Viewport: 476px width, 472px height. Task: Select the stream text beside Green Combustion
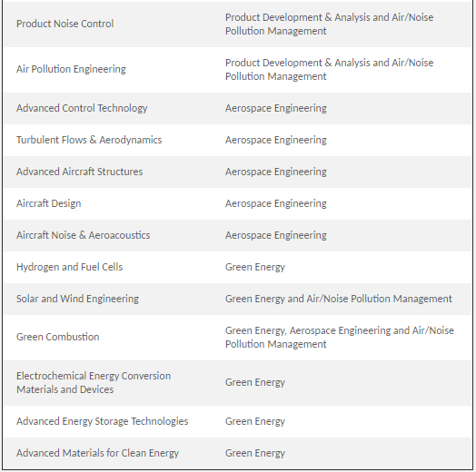click(340, 337)
